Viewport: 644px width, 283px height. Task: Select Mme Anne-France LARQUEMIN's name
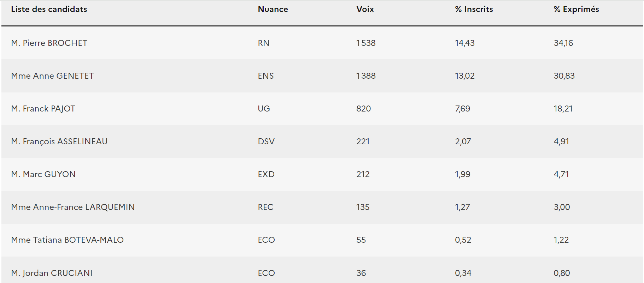pyautogui.click(x=73, y=207)
